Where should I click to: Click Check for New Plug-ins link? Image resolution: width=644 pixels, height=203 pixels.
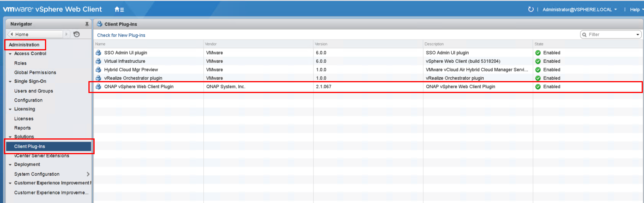[121, 35]
